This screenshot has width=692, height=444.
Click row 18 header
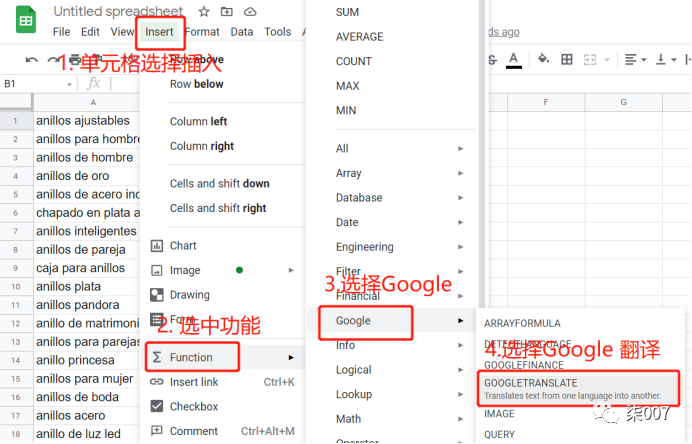16,434
